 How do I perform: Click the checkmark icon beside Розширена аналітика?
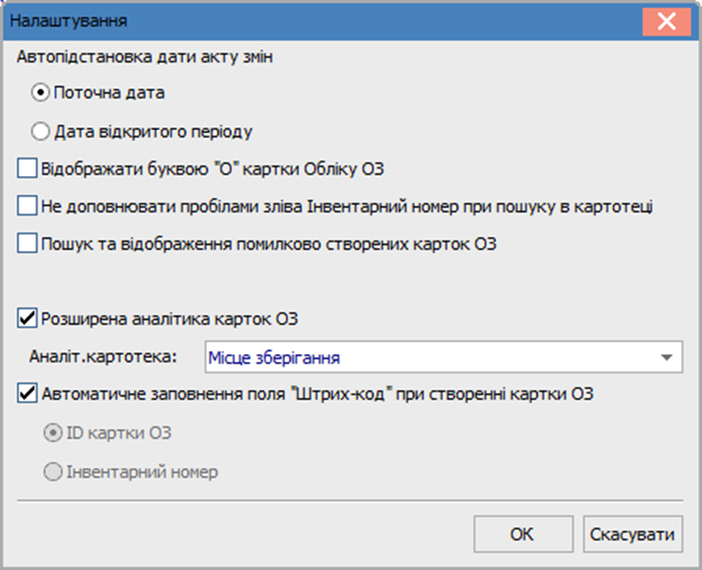point(27,319)
